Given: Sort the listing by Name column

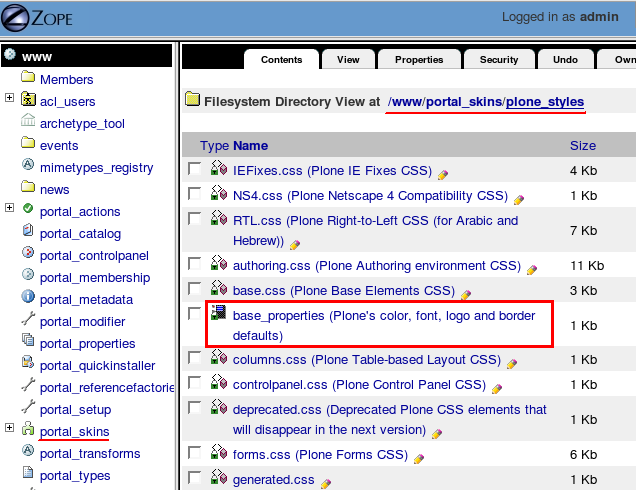Looking at the screenshot, I should [250, 145].
